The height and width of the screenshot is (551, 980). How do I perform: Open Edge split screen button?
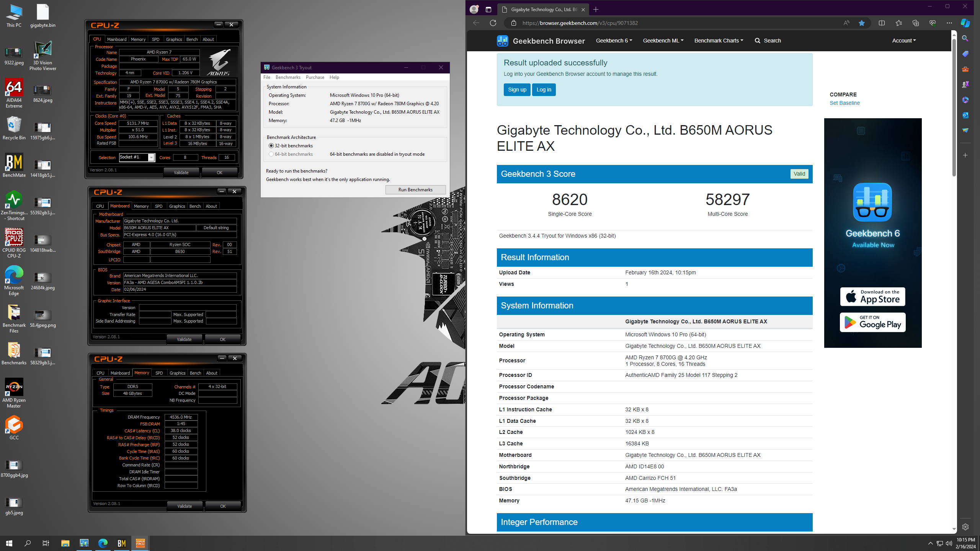point(882,23)
